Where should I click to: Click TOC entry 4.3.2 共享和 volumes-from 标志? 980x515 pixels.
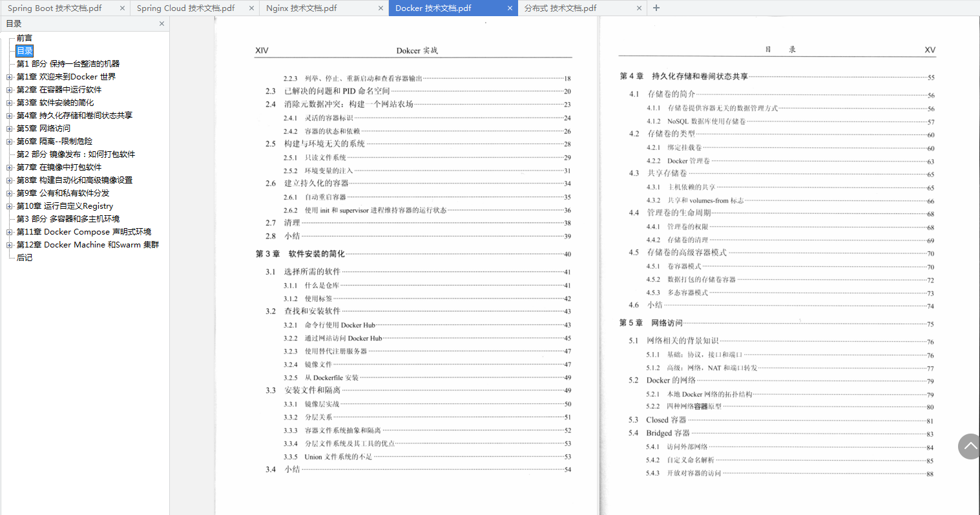(790, 201)
